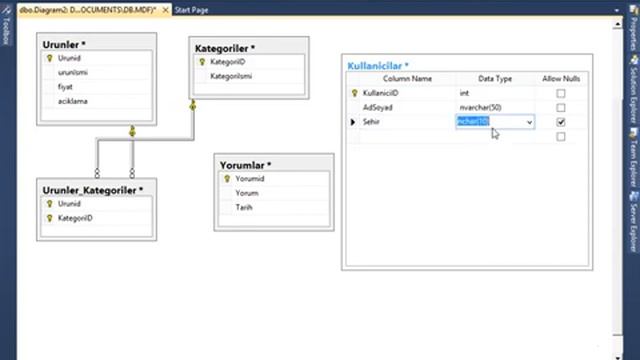Click the KategoriID key icon in Urunler_Kategoriler
This screenshot has width=640, height=360.
coord(50,218)
